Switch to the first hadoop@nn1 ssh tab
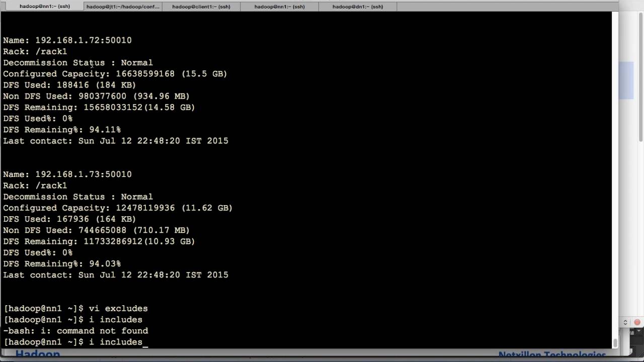Image resolution: width=644 pixels, height=362 pixels. (44, 7)
